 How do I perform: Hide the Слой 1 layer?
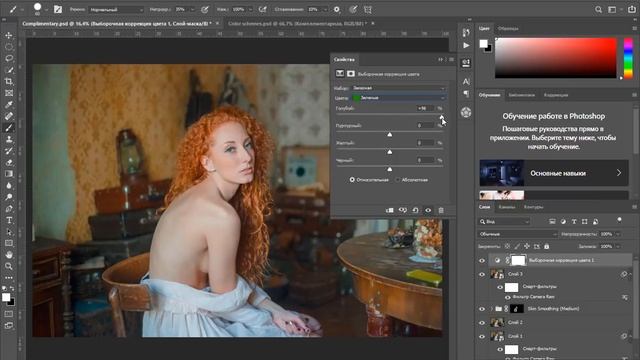tap(482, 336)
